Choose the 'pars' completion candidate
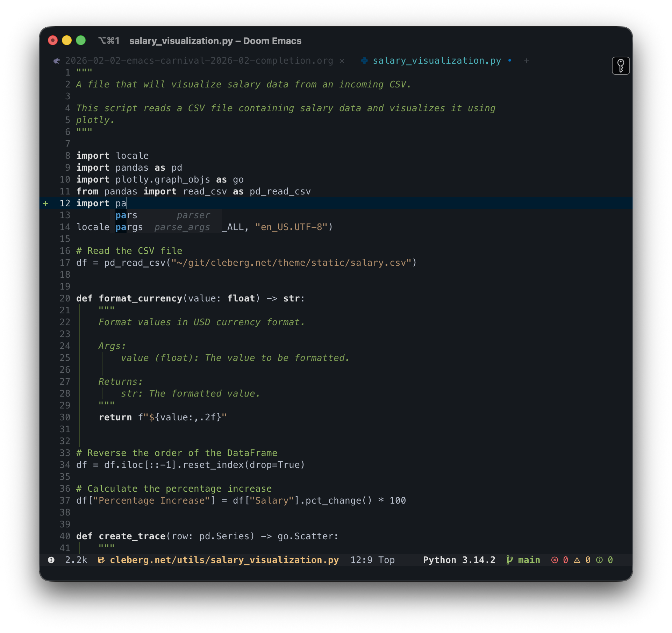Viewport: 672px width, 633px height. tap(127, 215)
